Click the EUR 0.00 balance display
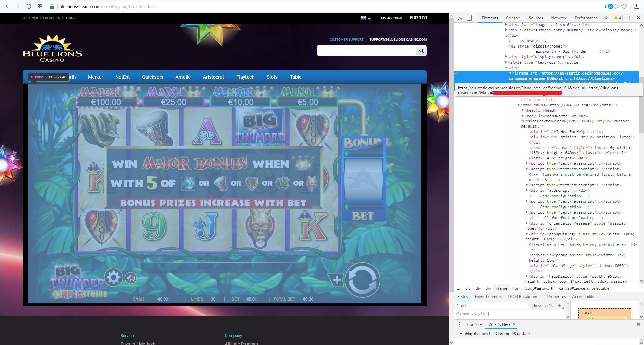This screenshot has width=644, height=345. coord(418,18)
